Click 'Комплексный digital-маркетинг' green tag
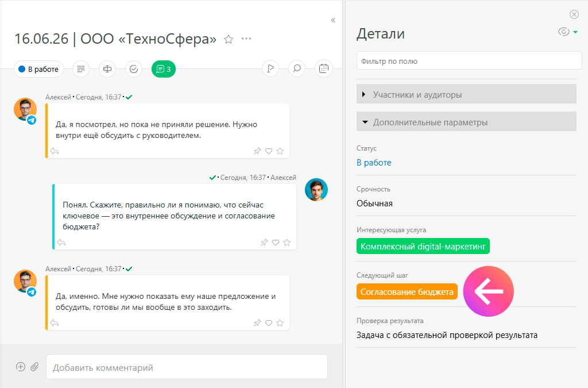This screenshot has width=588, height=388. pos(423,246)
